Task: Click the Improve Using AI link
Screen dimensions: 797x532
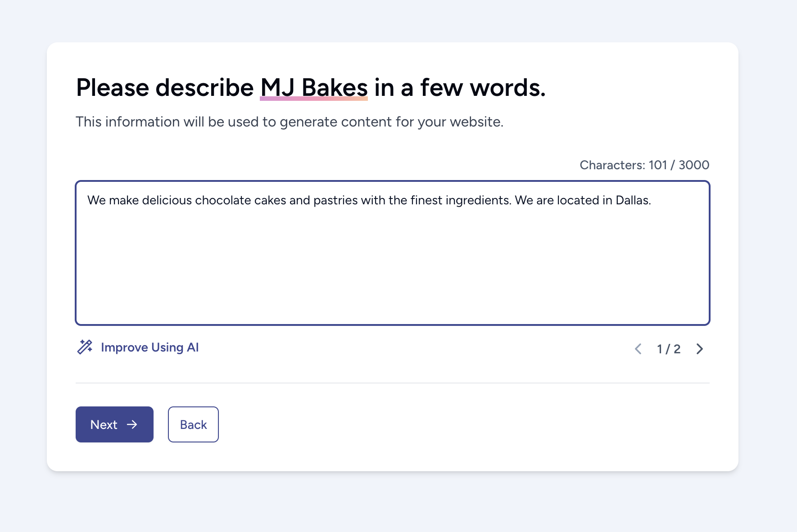Action: click(149, 347)
